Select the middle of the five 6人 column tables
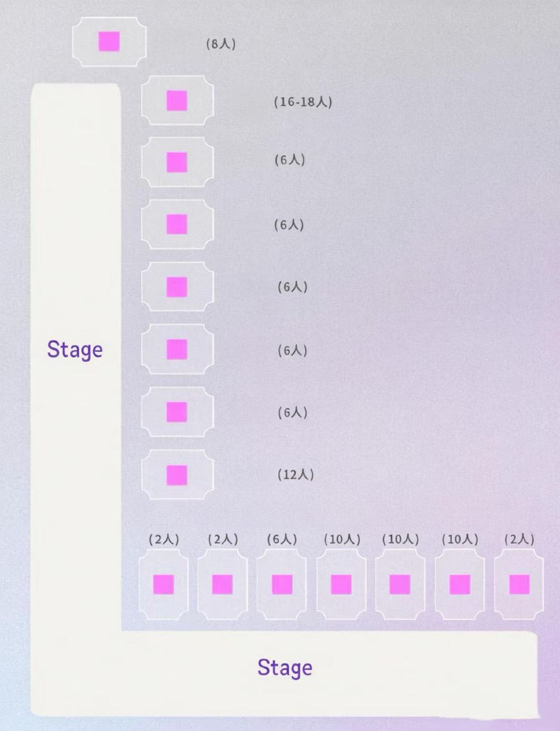The width and height of the screenshot is (560, 731). click(177, 287)
